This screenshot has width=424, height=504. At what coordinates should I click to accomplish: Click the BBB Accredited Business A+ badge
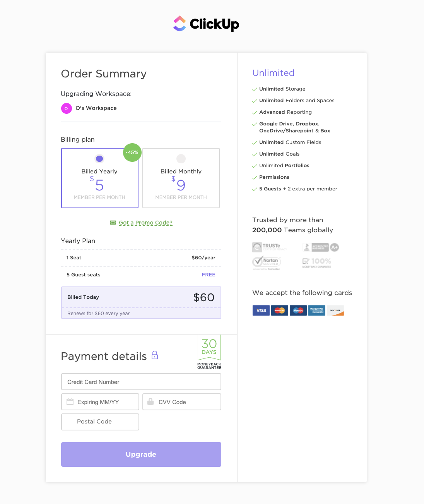(321, 247)
